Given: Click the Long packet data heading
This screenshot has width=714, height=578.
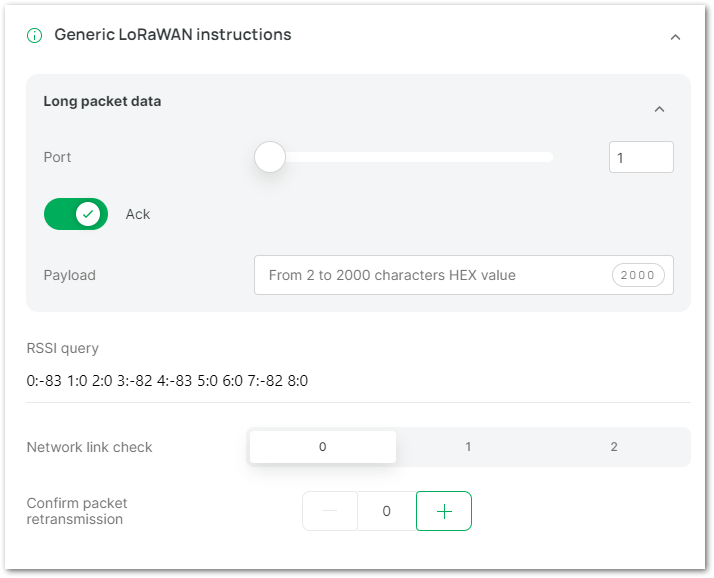Looking at the screenshot, I should [102, 101].
